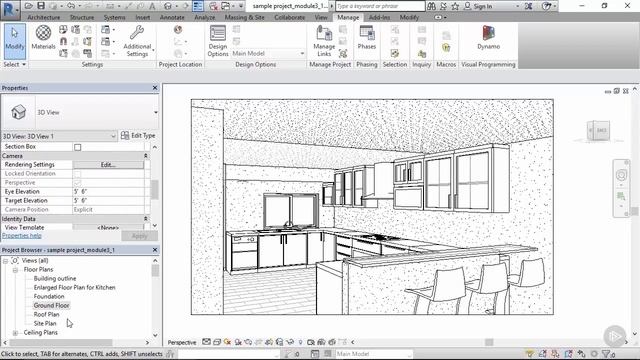Save the project with the floppy disk icon
640x360 pixels.
click(41, 6)
